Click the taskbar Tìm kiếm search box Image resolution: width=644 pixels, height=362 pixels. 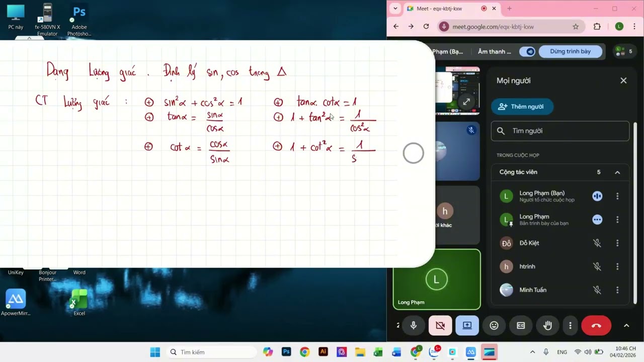[211, 352]
